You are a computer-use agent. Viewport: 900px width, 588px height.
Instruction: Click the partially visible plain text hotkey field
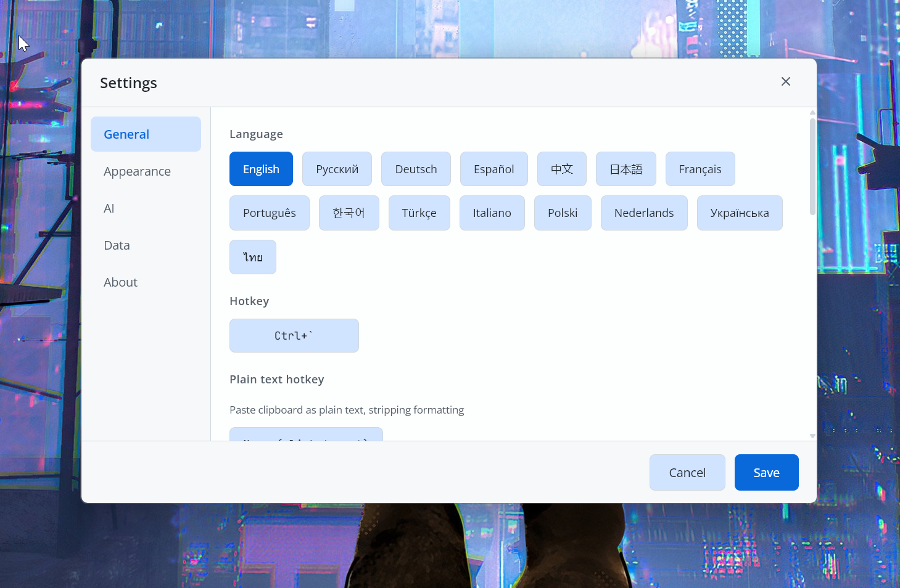tap(306, 434)
